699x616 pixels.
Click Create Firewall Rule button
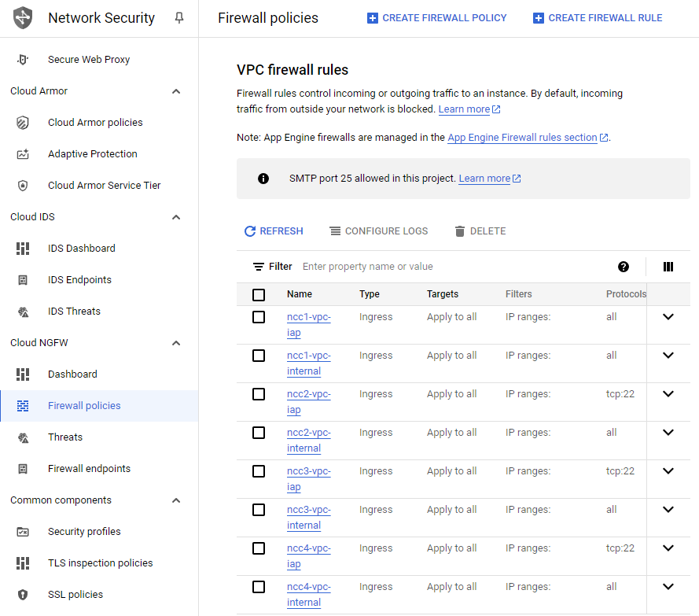point(598,18)
